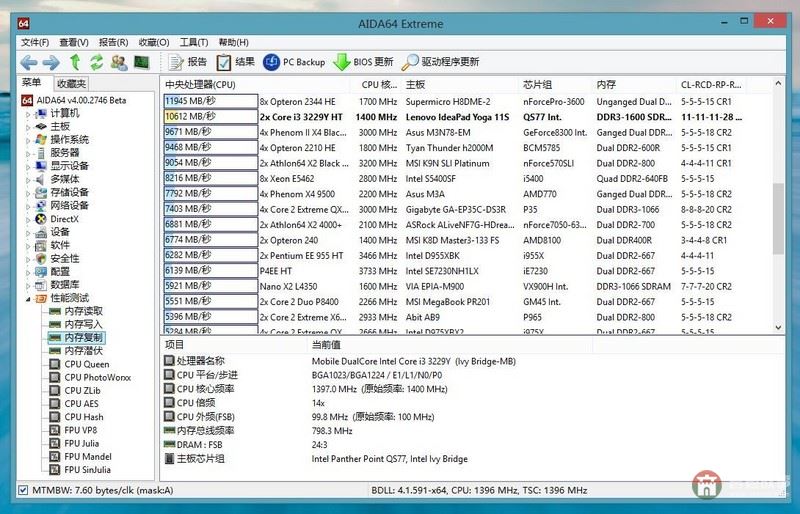Screen dimensions: 800x514
Task: Select the 数据库 tree item icon
Action: coord(41,285)
